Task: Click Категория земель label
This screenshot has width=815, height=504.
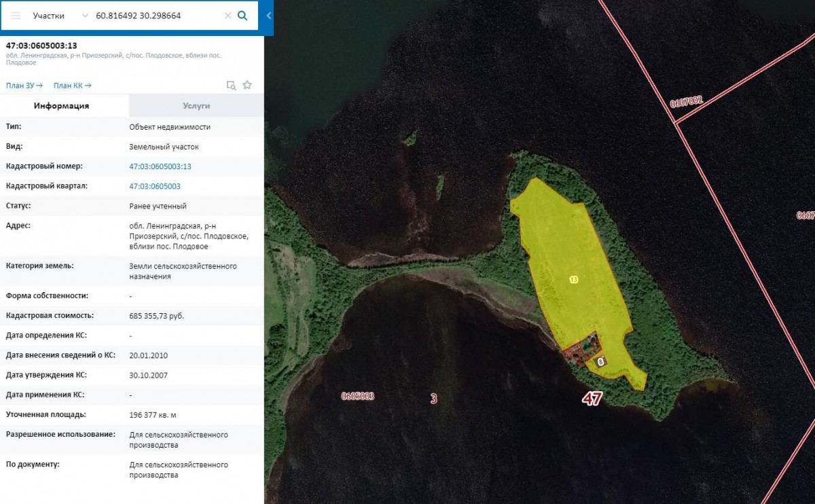Action: tap(39, 266)
